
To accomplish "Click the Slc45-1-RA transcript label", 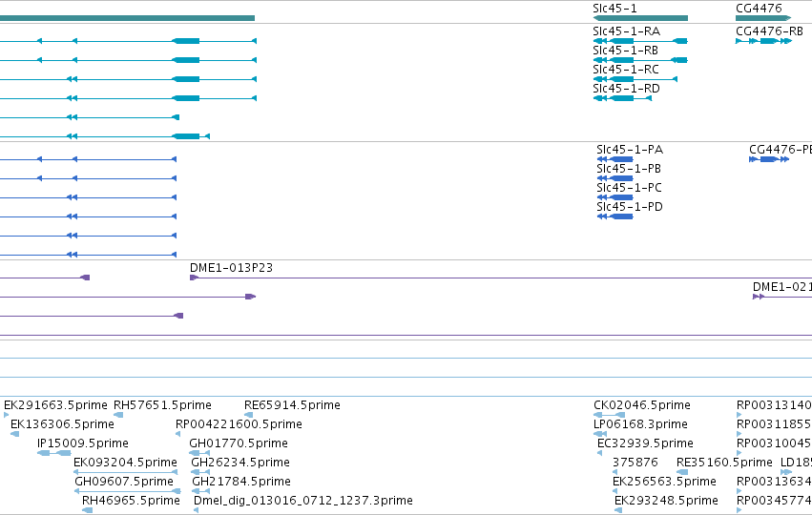I will [x=627, y=31].
